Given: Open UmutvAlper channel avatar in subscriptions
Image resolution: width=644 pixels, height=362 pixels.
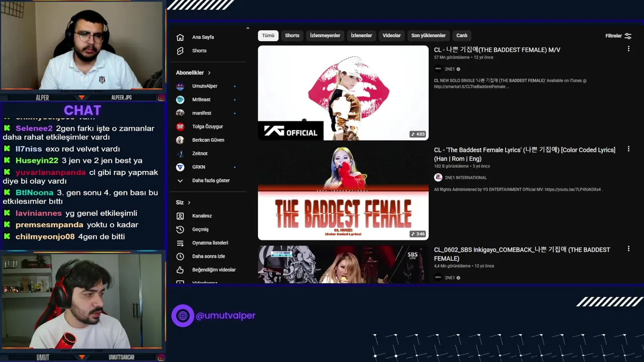Looking at the screenshot, I should [x=180, y=86].
